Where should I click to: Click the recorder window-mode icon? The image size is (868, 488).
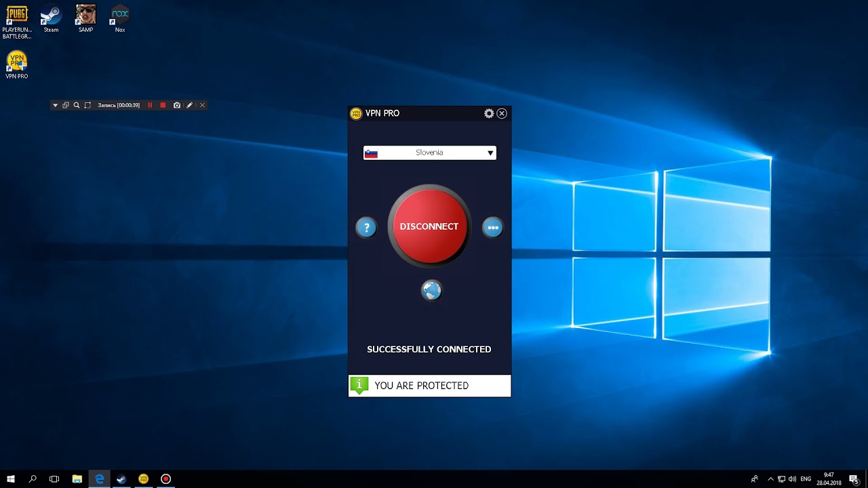66,105
